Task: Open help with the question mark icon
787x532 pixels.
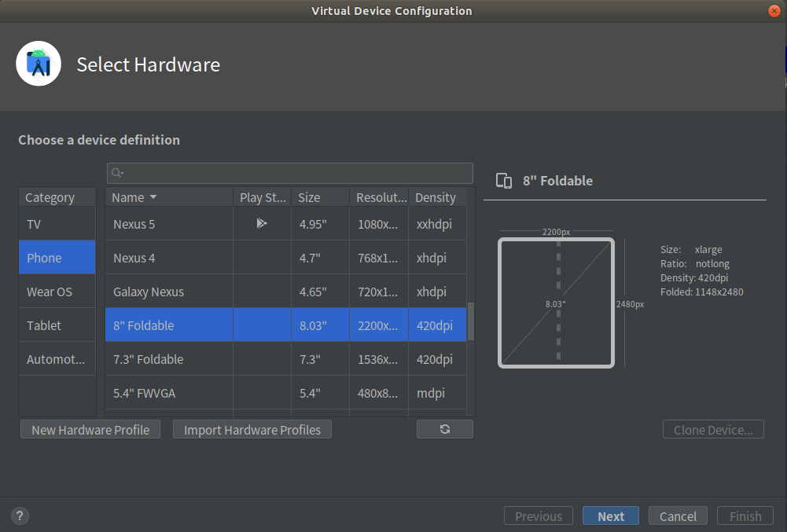Action: click(20, 515)
